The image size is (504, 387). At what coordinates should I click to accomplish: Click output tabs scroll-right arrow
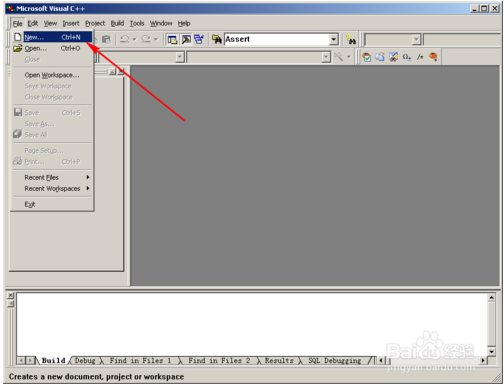click(x=30, y=360)
